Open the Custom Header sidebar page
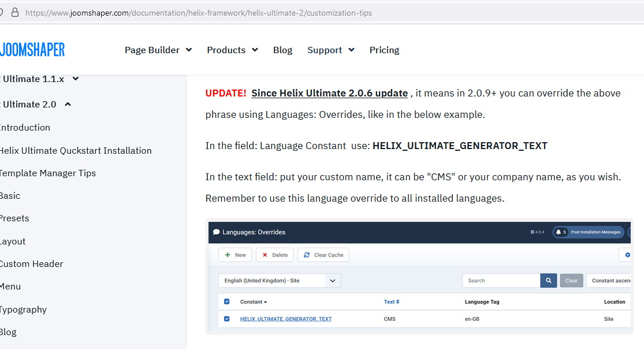The image size is (644, 349). pyautogui.click(x=31, y=264)
